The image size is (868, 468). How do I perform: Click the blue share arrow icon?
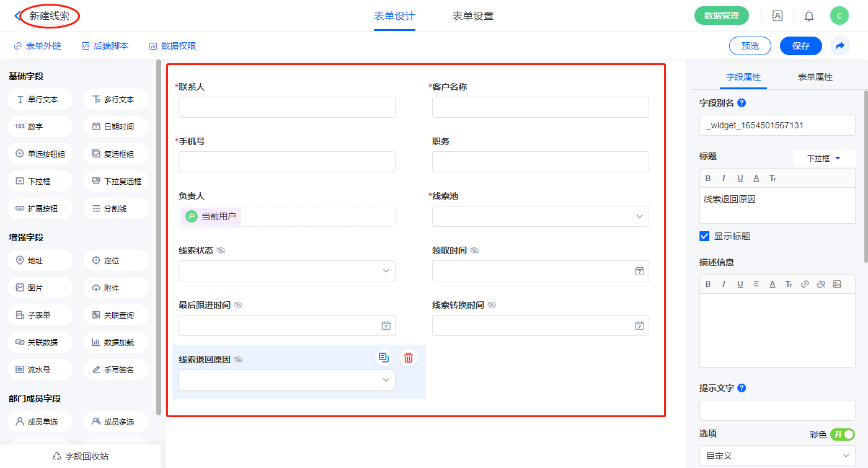point(840,46)
